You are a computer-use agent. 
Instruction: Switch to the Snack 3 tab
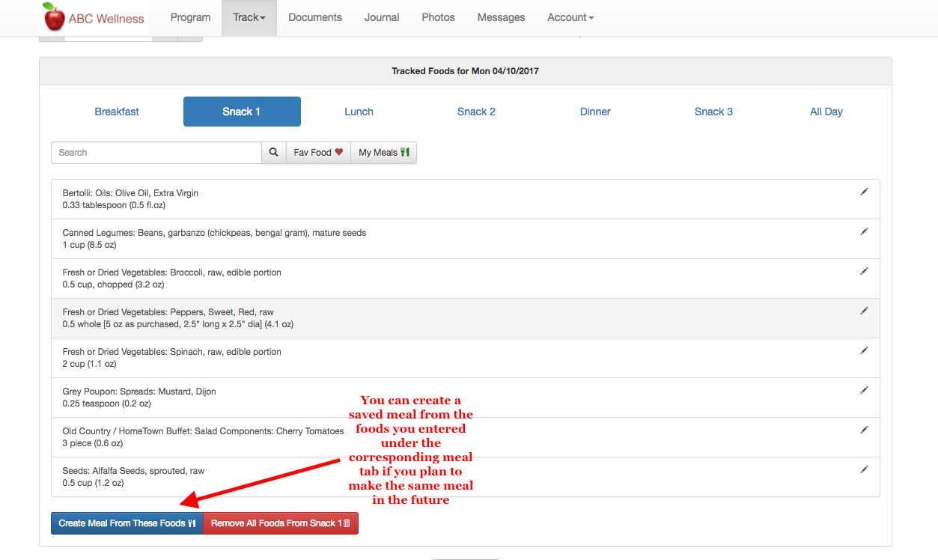[713, 112]
